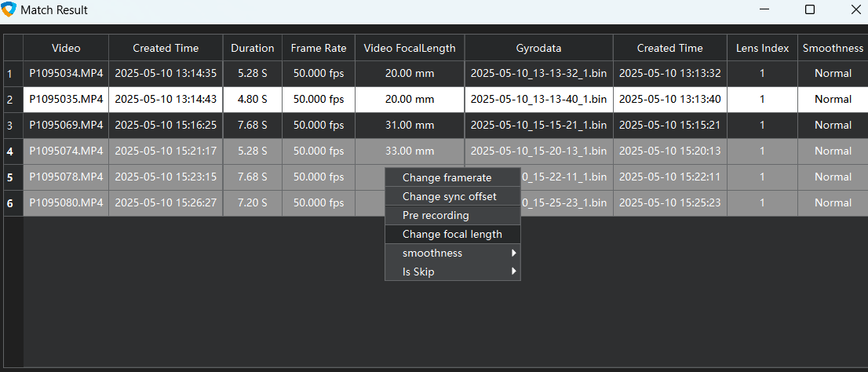Click the Match Result app icon

pyautogui.click(x=9, y=10)
